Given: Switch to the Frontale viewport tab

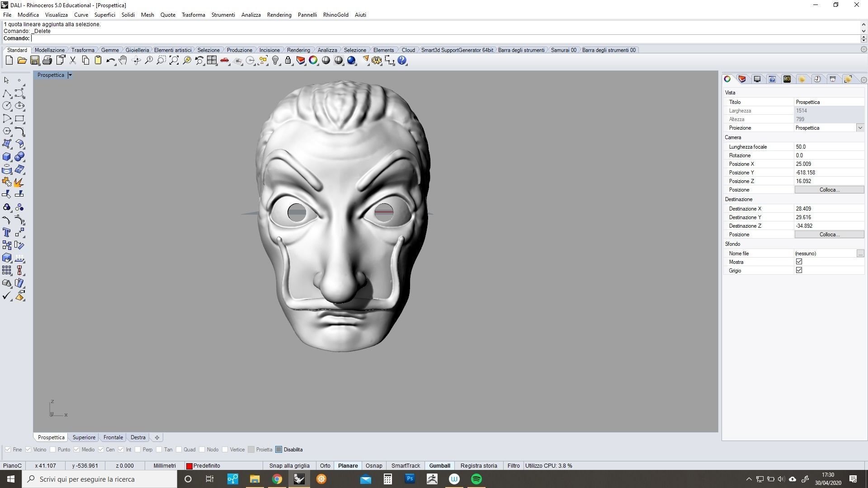Looking at the screenshot, I should click(x=113, y=437).
